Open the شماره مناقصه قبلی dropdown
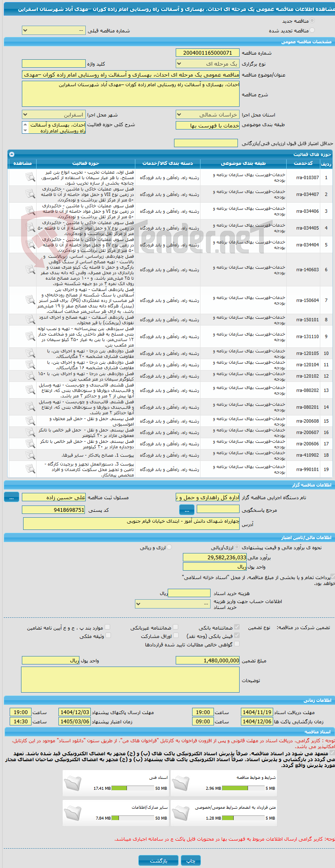 pos(54,31)
